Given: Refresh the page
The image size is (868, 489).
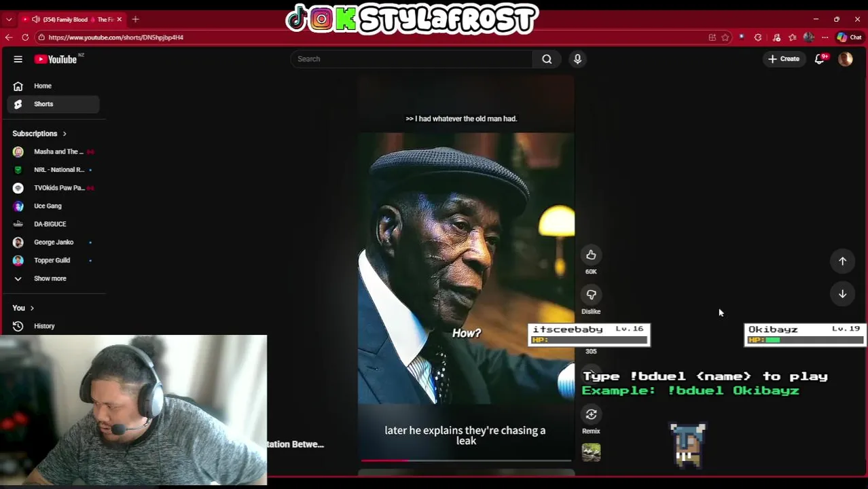Looking at the screenshot, I should (25, 37).
